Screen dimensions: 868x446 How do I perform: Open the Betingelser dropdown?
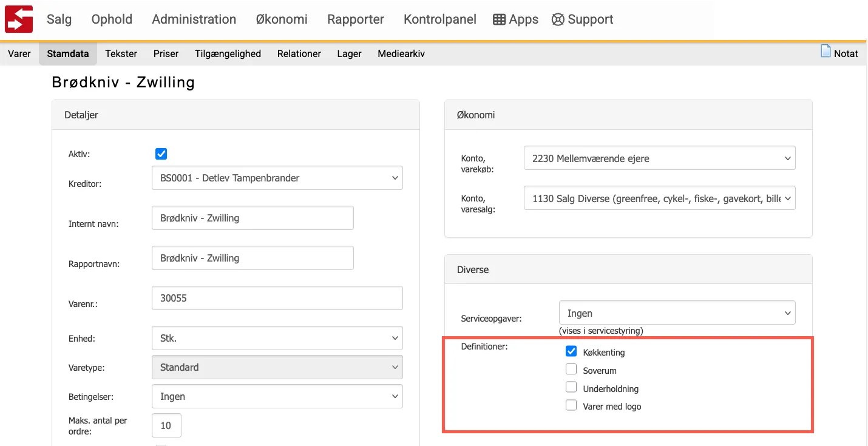(x=277, y=396)
